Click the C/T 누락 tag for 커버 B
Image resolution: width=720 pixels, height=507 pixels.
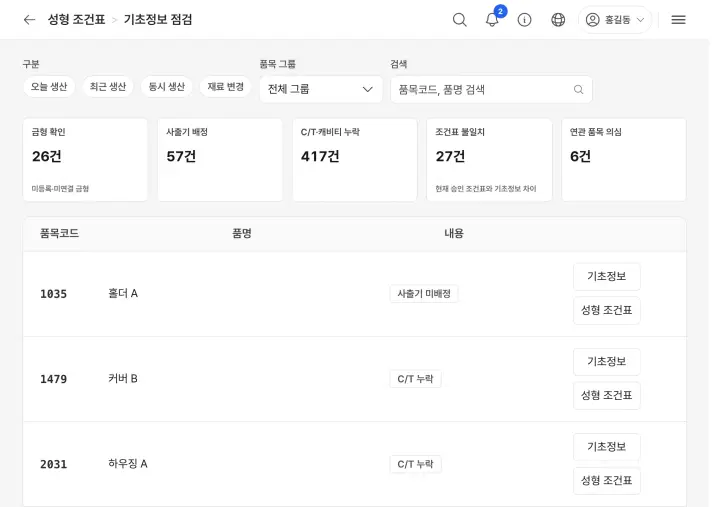tap(415, 379)
